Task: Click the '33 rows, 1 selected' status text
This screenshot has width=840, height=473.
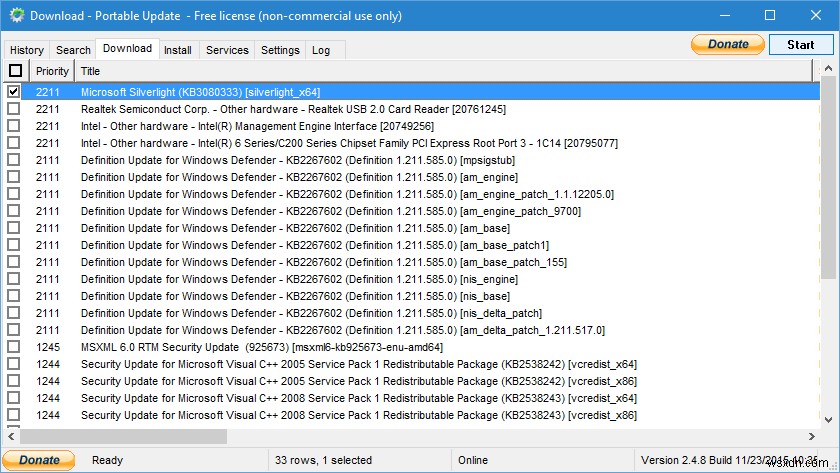Action: pyautogui.click(x=323, y=460)
